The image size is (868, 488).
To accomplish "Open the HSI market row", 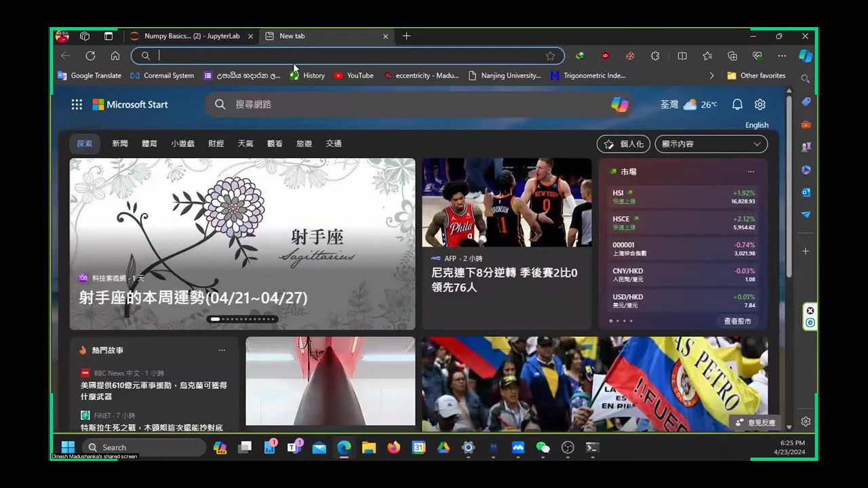I will [683, 197].
